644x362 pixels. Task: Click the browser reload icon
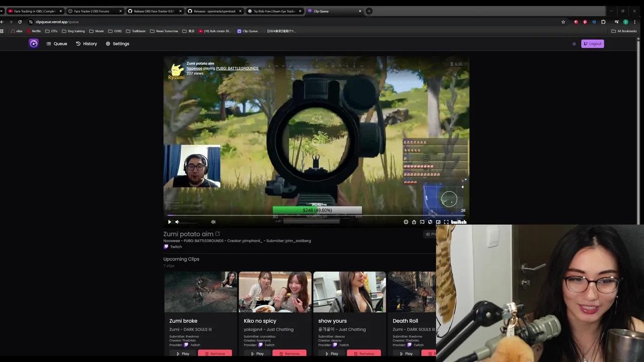coord(20,22)
